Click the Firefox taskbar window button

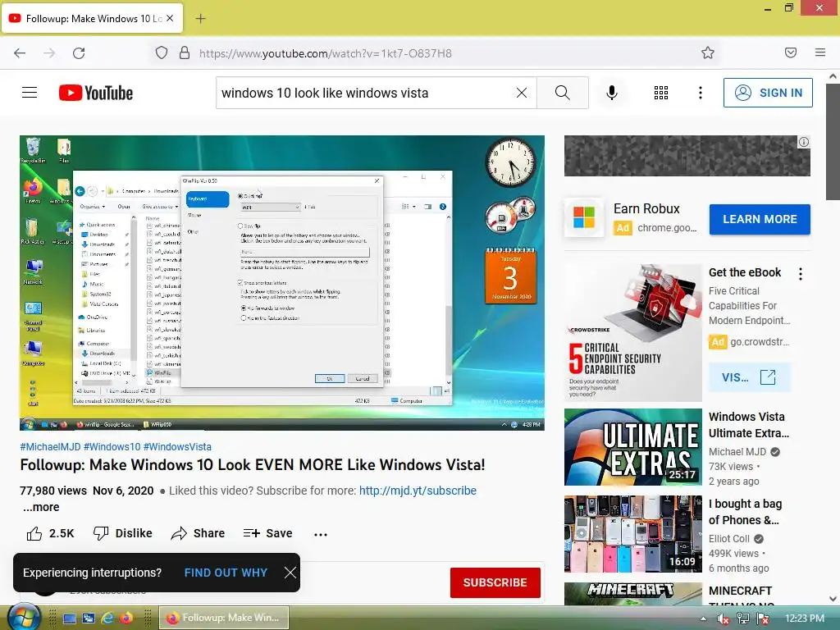coord(224,618)
